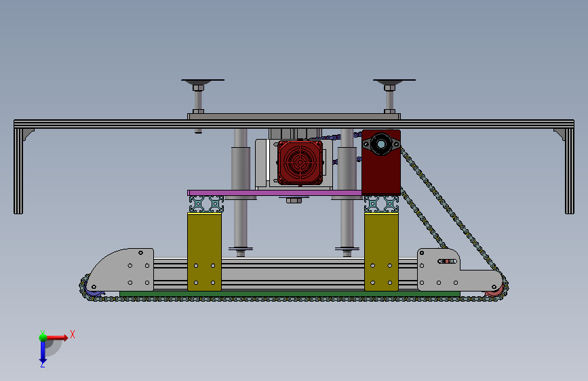
Task: Click the blue sprocket at bottom left
Action: click(93, 291)
